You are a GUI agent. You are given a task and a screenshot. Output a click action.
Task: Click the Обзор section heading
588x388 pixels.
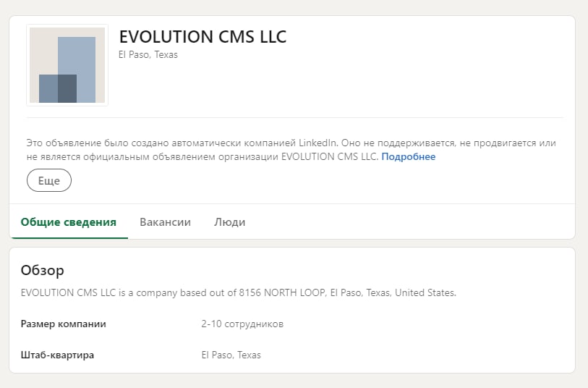43,270
